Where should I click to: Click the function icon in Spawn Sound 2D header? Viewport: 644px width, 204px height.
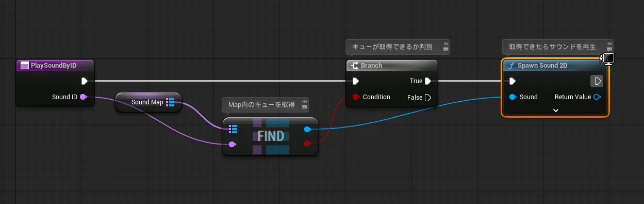click(x=511, y=66)
